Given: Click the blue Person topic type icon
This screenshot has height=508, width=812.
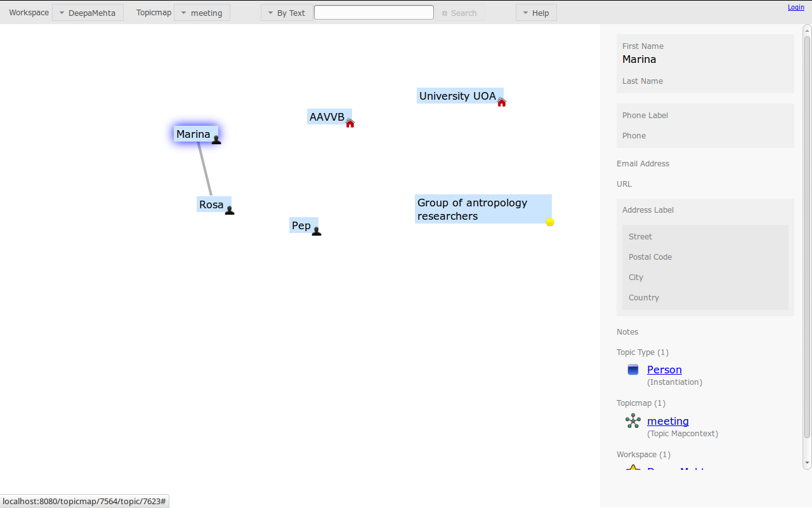Looking at the screenshot, I should 633,370.
